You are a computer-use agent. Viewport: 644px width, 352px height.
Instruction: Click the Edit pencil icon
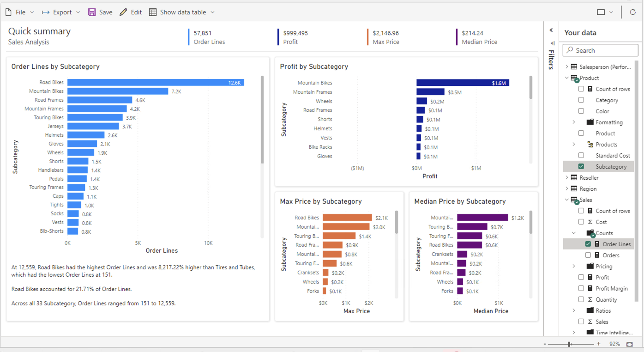pyautogui.click(x=123, y=12)
